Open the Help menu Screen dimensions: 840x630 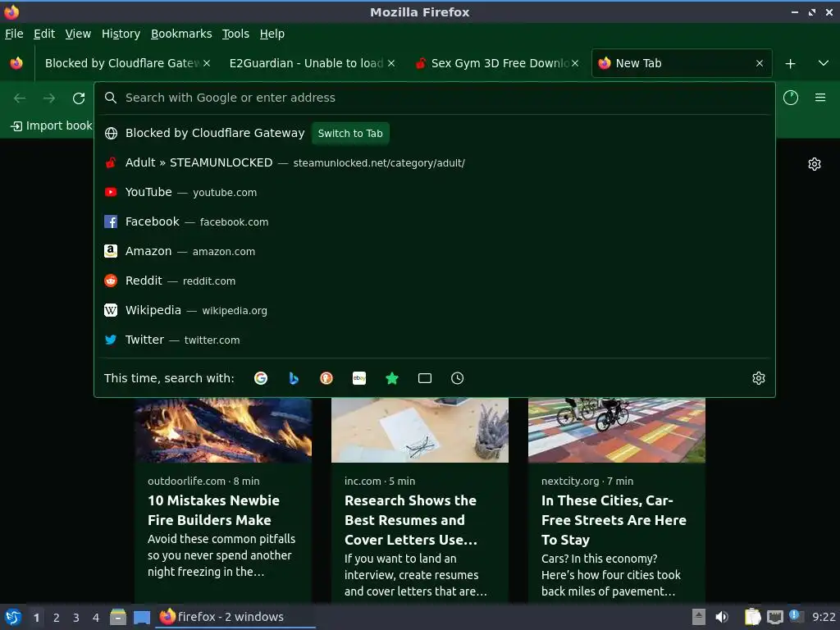click(272, 34)
